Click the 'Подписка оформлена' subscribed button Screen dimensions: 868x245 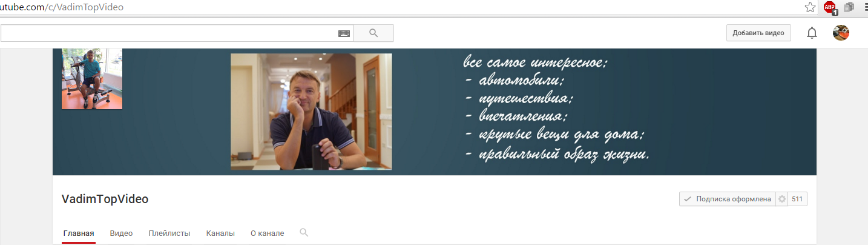(728, 199)
